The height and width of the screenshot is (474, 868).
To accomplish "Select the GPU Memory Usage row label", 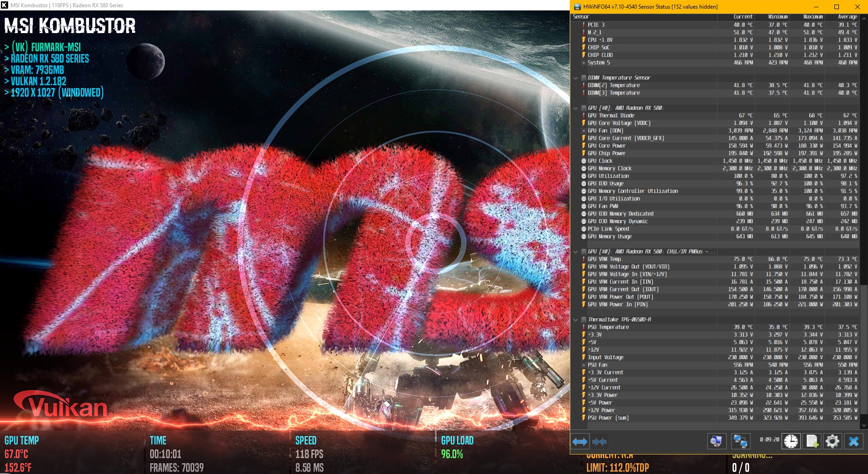I will [x=610, y=236].
